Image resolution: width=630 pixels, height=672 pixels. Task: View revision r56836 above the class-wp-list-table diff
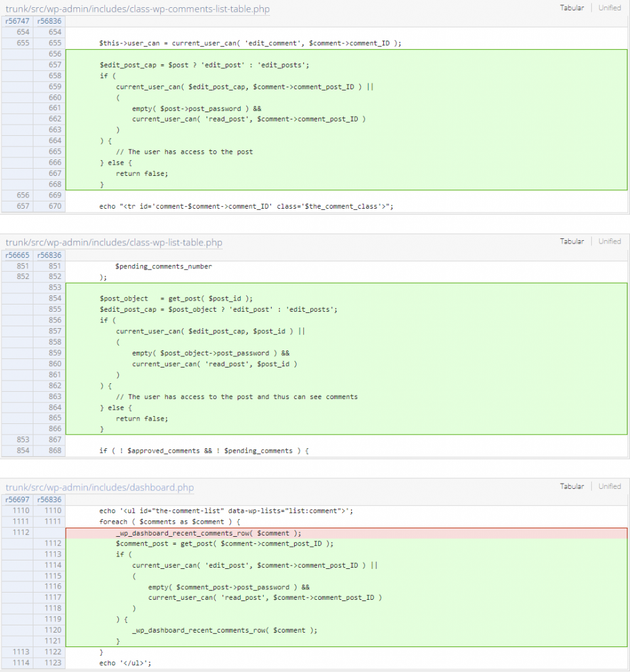pos(49,255)
